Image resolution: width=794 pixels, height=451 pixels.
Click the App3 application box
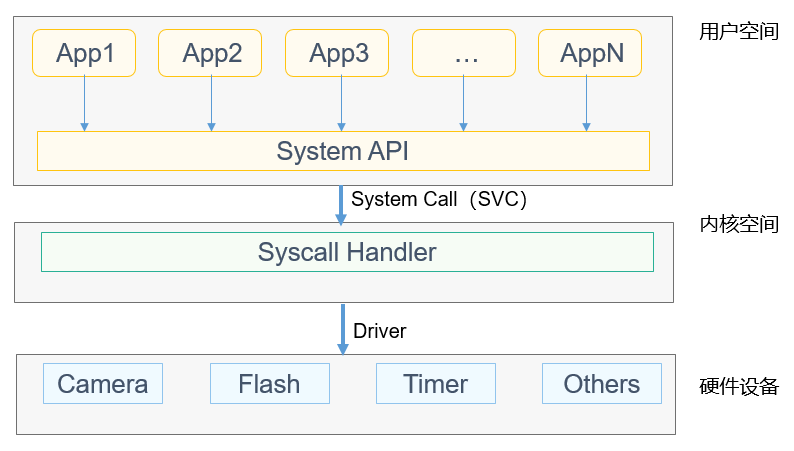point(339,54)
